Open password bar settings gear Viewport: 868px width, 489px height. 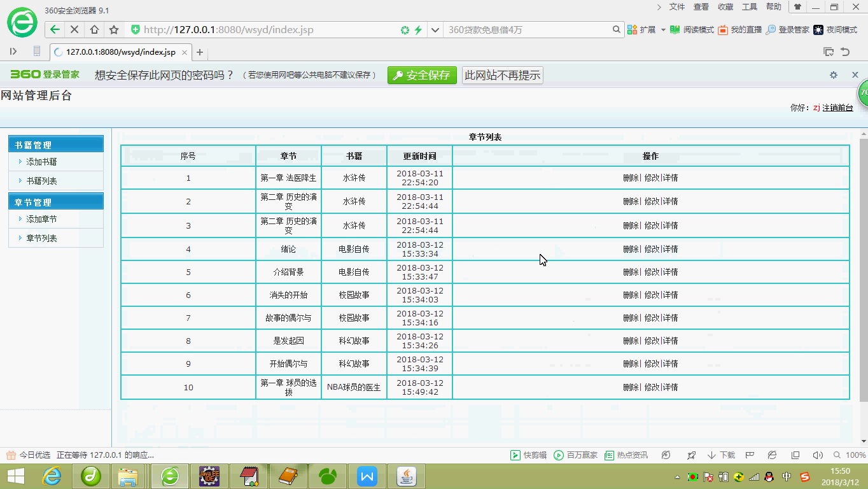(x=834, y=75)
